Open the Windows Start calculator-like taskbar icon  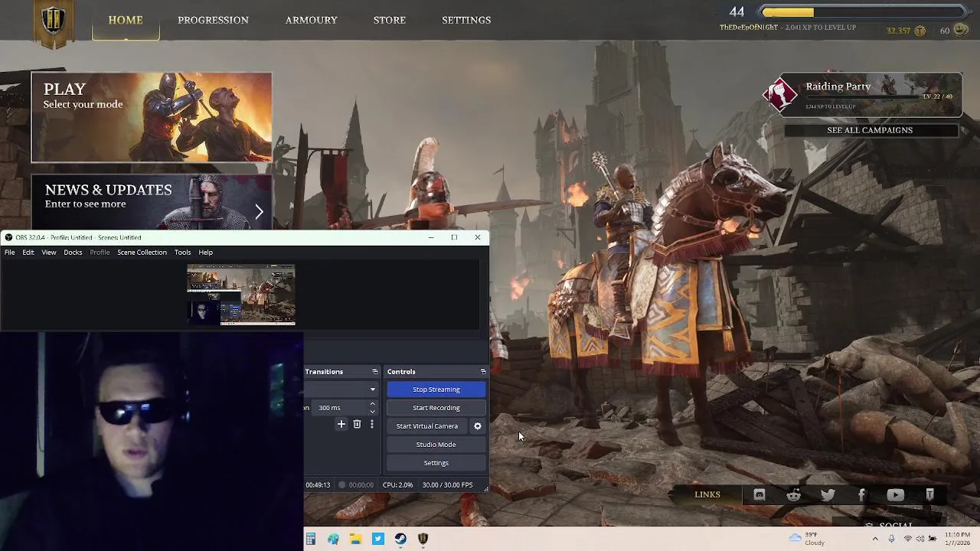311,539
